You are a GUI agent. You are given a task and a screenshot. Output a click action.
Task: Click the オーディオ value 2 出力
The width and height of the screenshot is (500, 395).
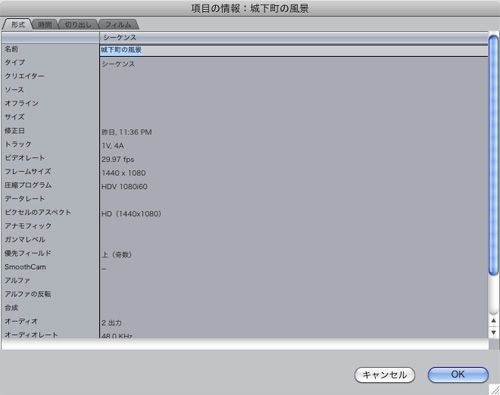(x=112, y=323)
